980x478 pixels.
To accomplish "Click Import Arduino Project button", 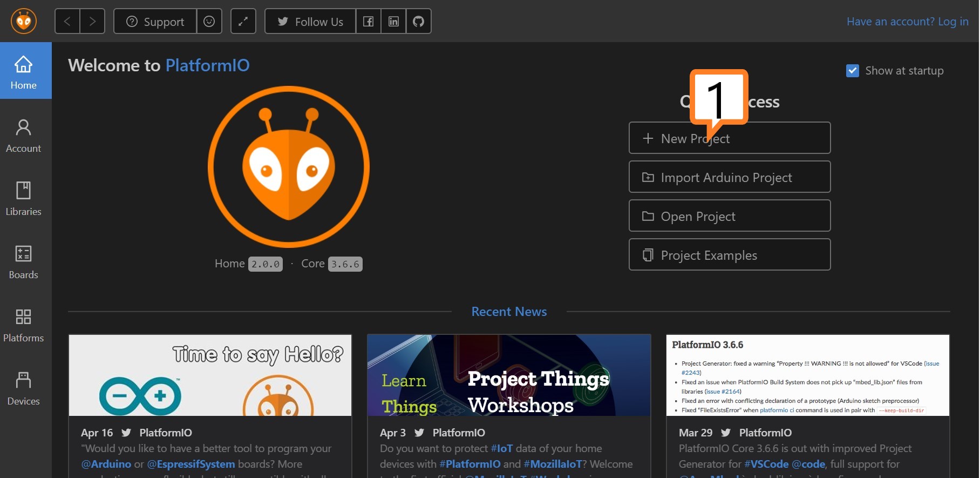I will pos(730,177).
